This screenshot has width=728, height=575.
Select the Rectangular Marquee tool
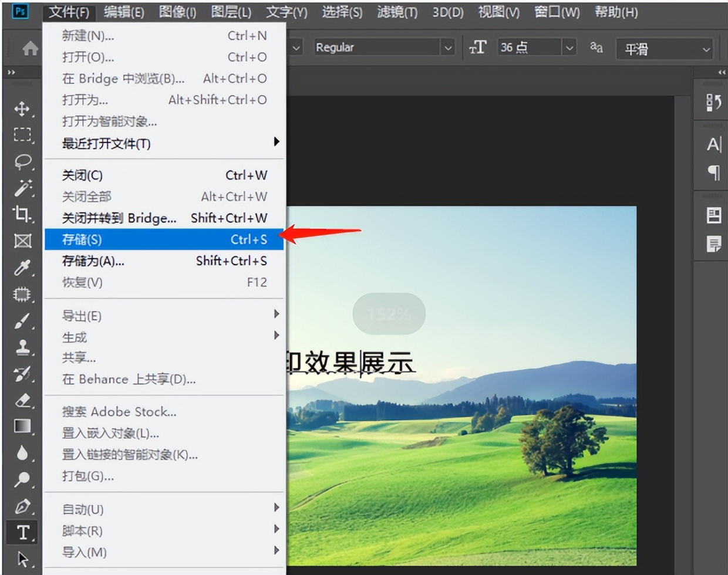22,135
